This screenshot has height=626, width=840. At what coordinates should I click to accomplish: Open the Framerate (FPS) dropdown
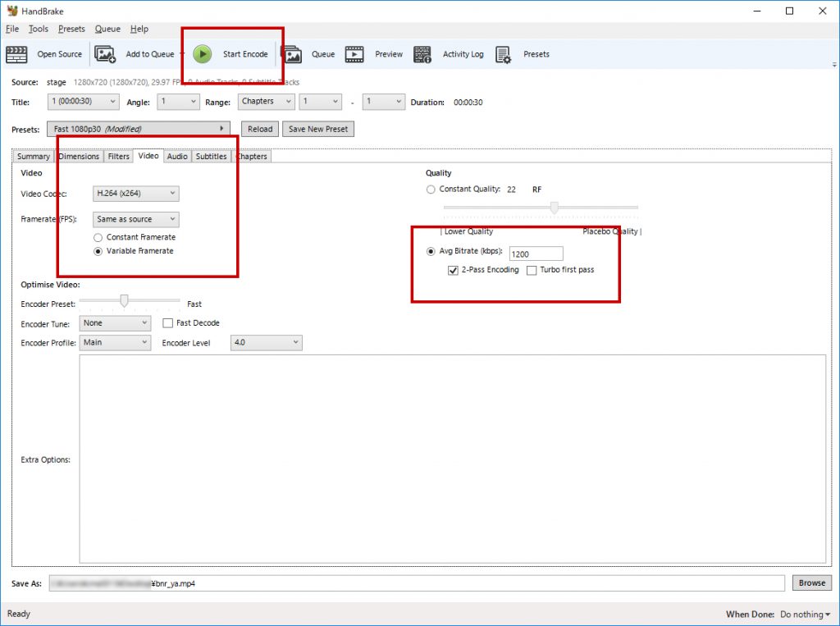coord(136,219)
